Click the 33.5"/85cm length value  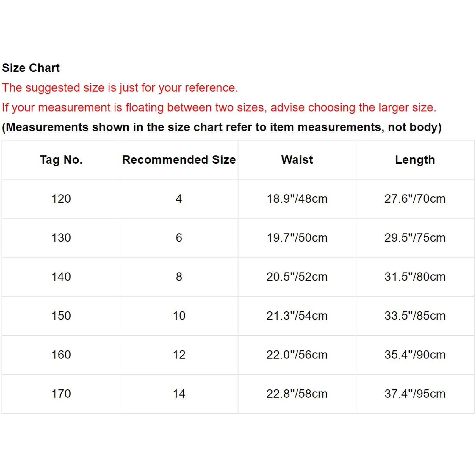click(415, 316)
